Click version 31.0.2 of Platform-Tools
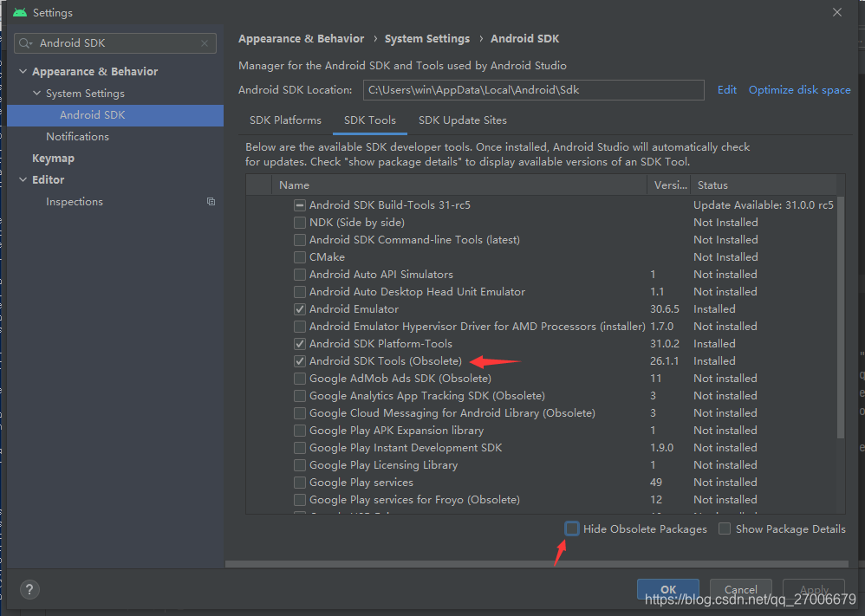 [x=665, y=344]
